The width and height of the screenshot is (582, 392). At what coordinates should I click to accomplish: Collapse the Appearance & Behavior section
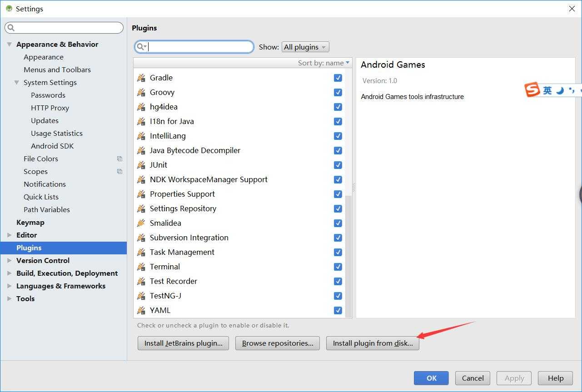coord(10,44)
